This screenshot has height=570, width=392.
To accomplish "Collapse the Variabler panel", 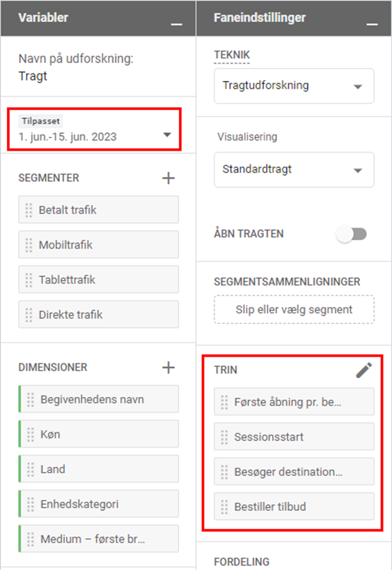I will pyautogui.click(x=176, y=25).
